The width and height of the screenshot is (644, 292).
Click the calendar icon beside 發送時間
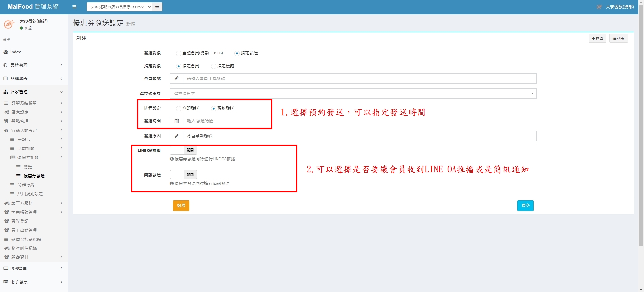pyautogui.click(x=177, y=121)
